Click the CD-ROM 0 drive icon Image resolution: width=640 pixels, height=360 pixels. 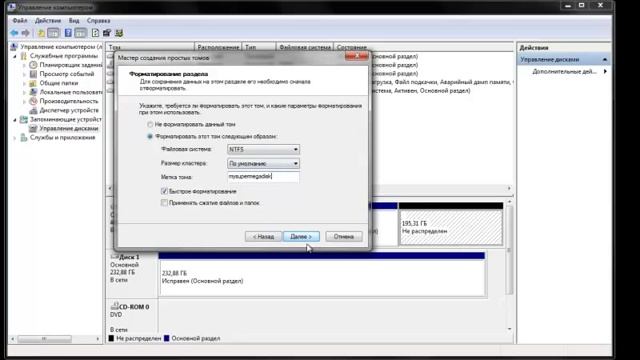pyautogui.click(x=115, y=306)
